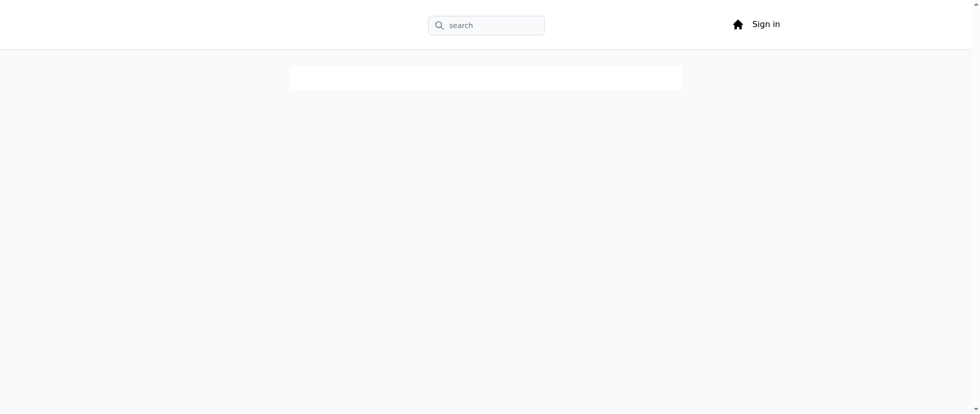Image resolution: width=980 pixels, height=414 pixels.
Task: Click the "search" placeholder text
Action: click(461, 26)
